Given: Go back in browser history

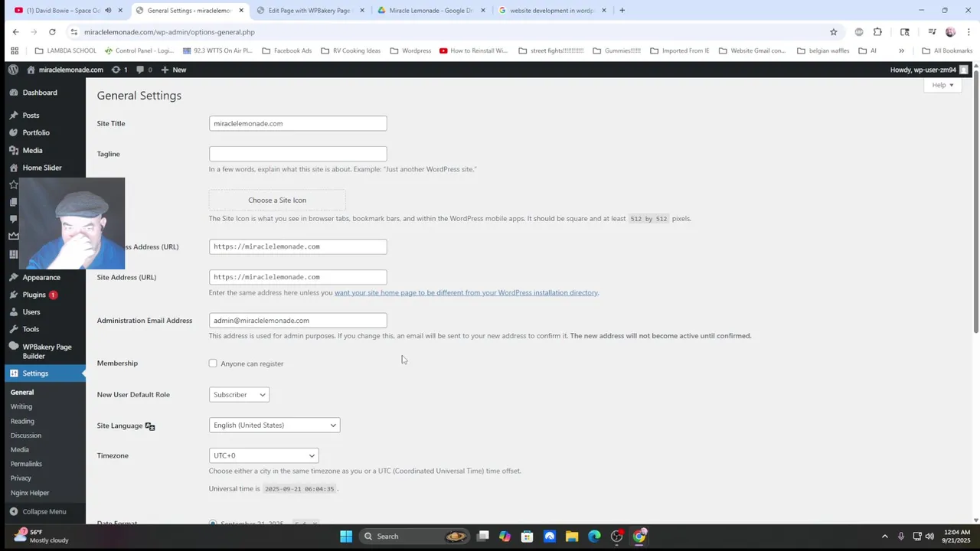Looking at the screenshot, I should (x=15, y=32).
